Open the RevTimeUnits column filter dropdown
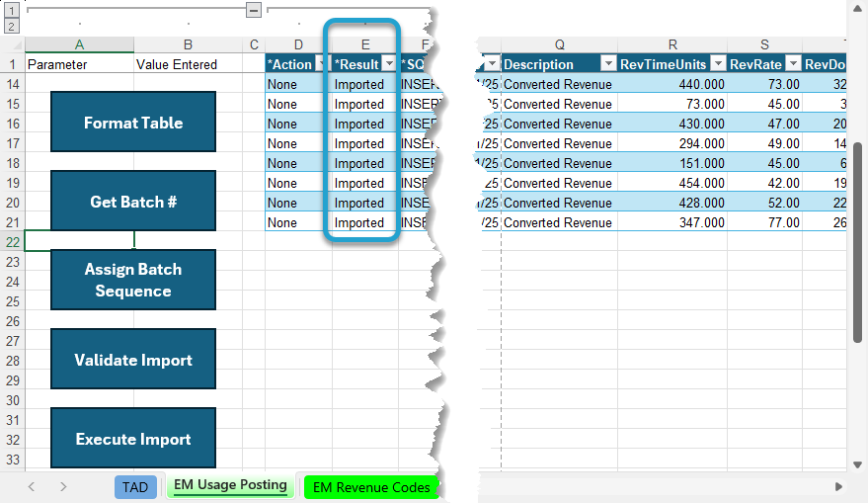 718,64
